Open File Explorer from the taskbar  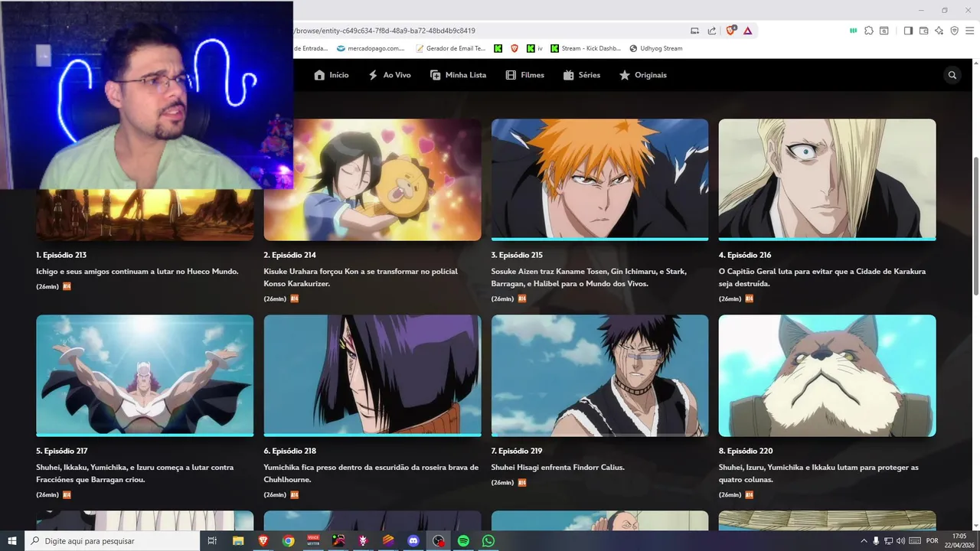pos(238,541)
